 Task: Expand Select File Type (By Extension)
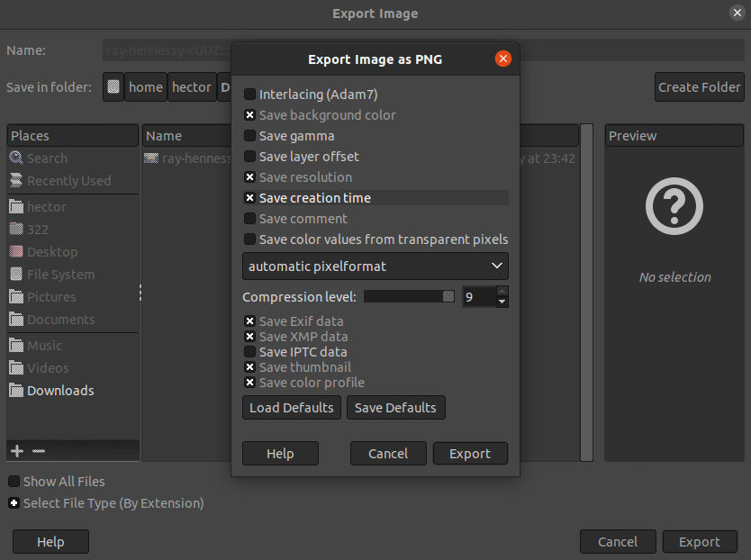pos(14,503)
